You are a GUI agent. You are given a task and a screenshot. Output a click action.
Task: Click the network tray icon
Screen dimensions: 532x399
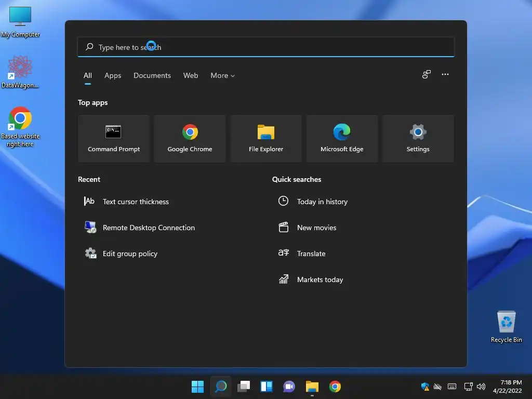468,387
